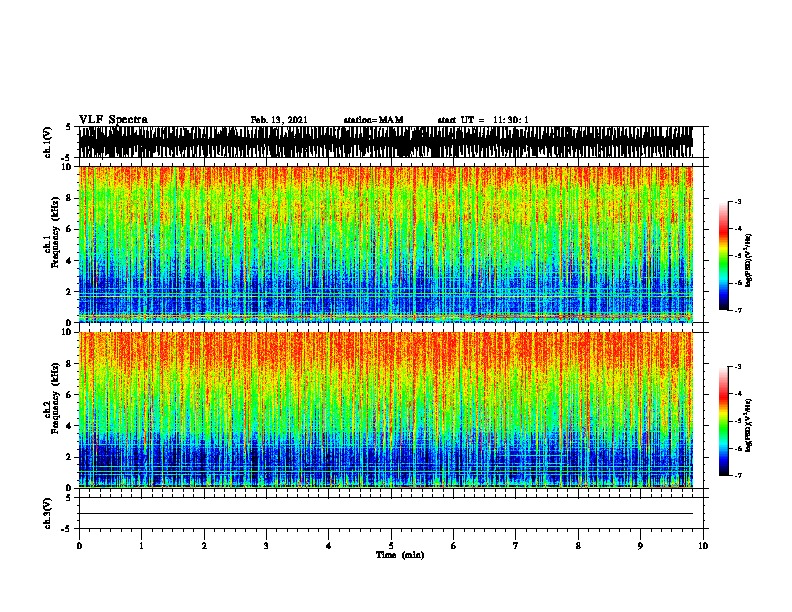This screenshot has height=612, width=792.
Task: Click the time axis tick label '10'
Action: tap(703, 546)
